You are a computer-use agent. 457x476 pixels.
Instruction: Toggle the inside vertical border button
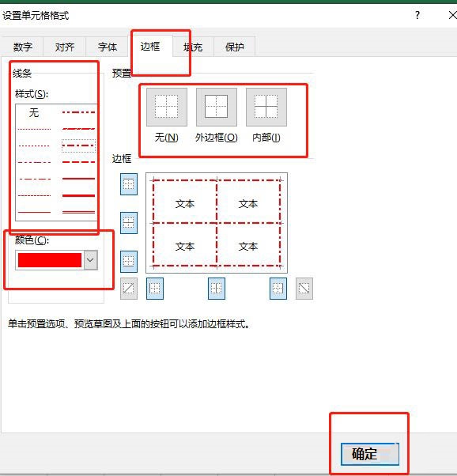[217, 289]
